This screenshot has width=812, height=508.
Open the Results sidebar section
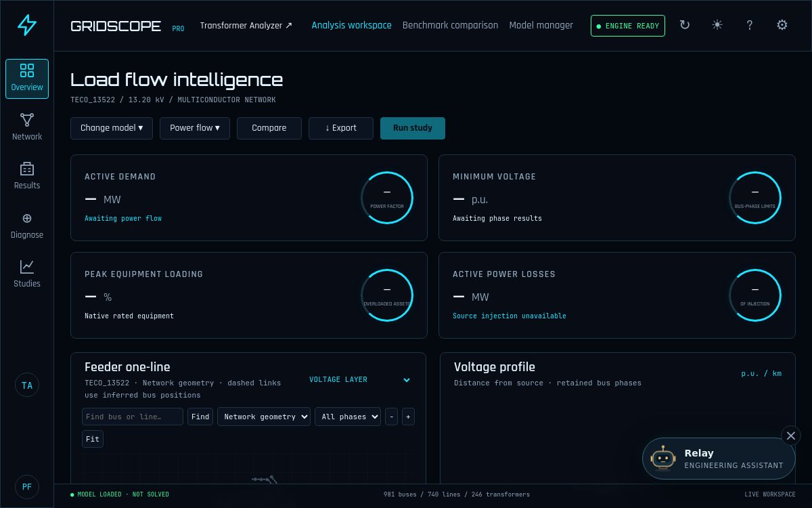tap(27, 176)
